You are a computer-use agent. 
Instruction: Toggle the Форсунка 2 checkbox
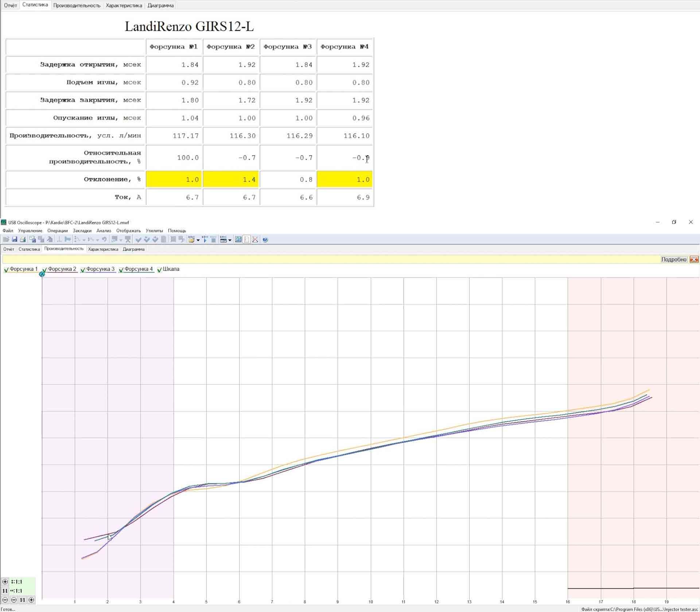coord(44,270)
